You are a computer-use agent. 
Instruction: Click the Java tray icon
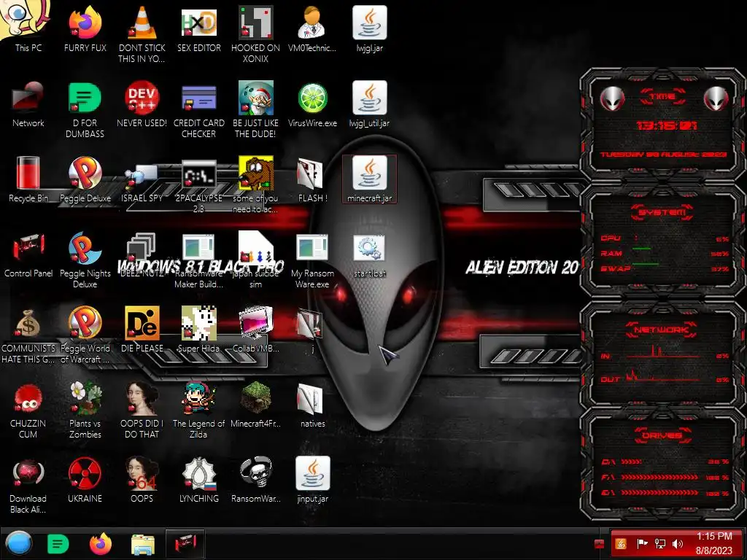tap(621, 544)
